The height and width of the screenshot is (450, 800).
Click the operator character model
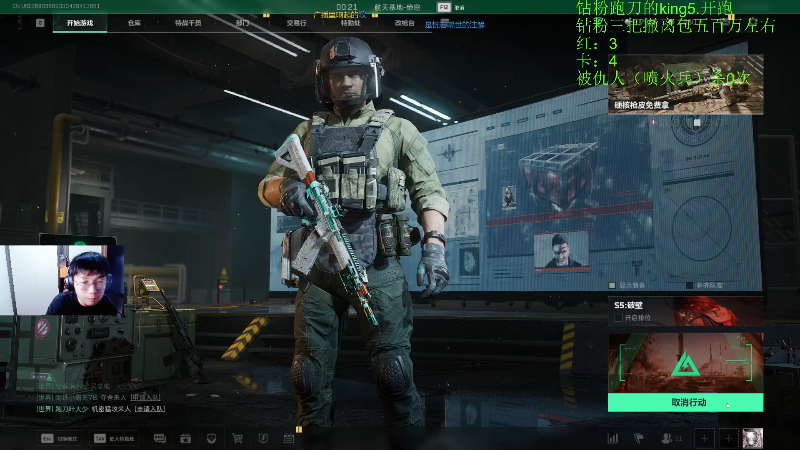point(355,230)
